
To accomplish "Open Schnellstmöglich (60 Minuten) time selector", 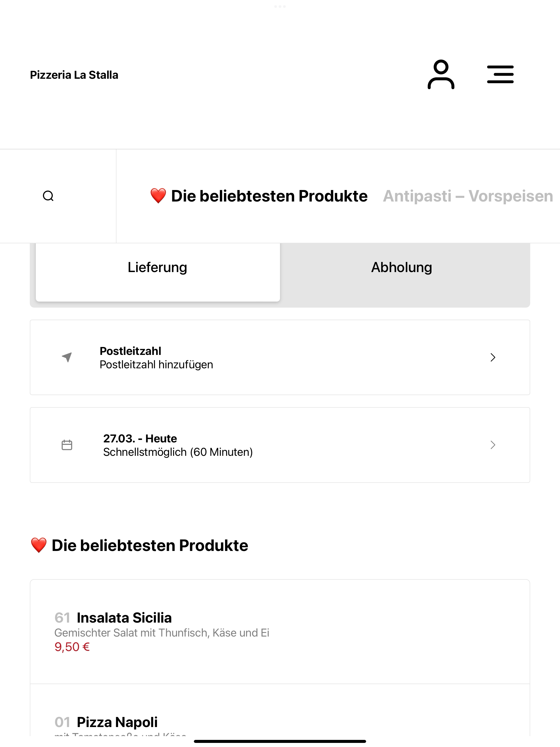I will (178, 452).
